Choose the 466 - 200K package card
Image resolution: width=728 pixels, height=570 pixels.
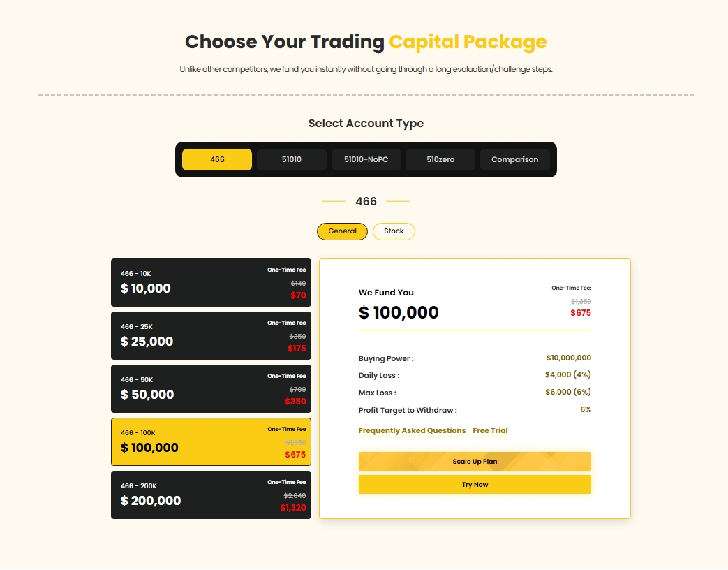(211, 495)
